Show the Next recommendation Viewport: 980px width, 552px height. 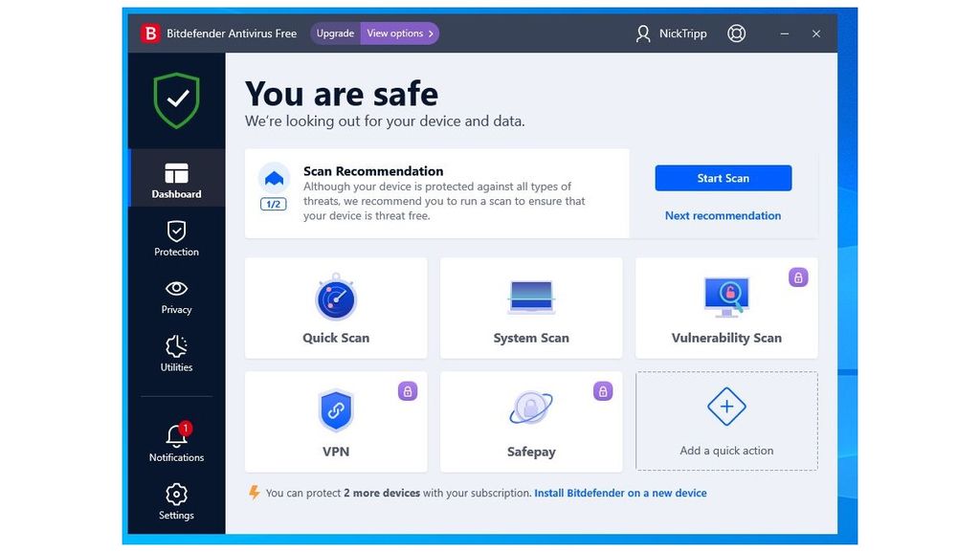pyautogui.click(x=723, y=215)
